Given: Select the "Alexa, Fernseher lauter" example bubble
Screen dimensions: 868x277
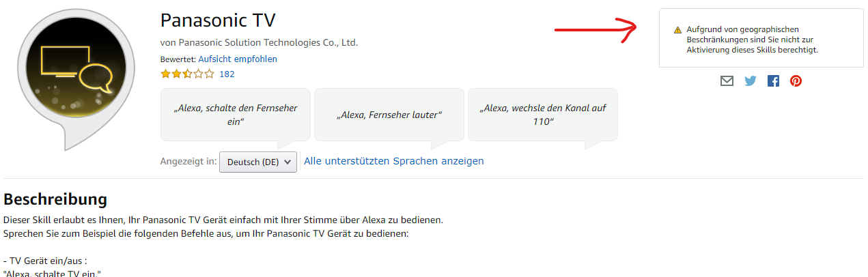Looking at the screenshot, I should [389, 114].
